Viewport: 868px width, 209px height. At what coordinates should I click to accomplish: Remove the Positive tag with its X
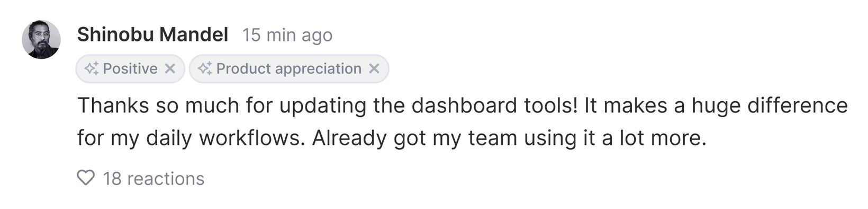pos(170,68)
